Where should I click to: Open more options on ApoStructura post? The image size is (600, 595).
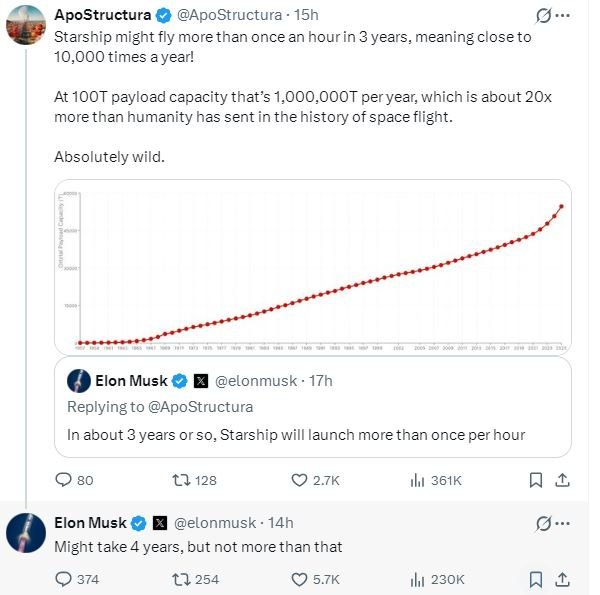coord(566,17)
